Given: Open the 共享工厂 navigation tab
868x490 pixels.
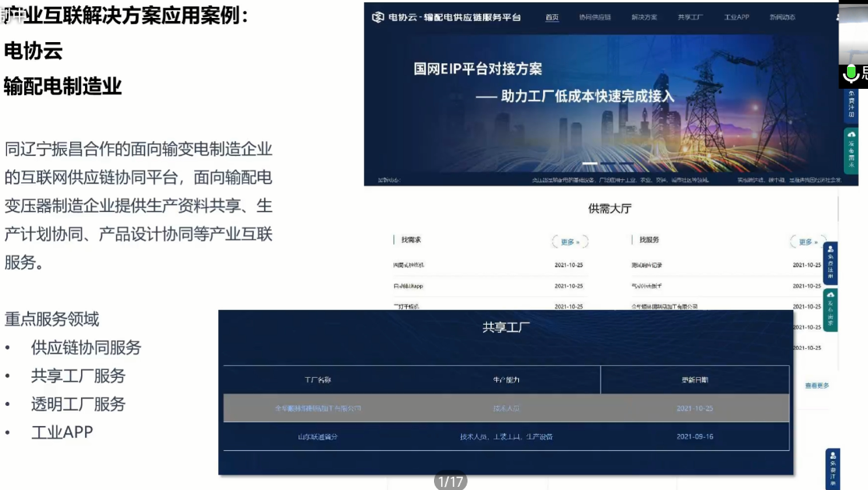Looking at the screenshot, I should pos(690,17).
